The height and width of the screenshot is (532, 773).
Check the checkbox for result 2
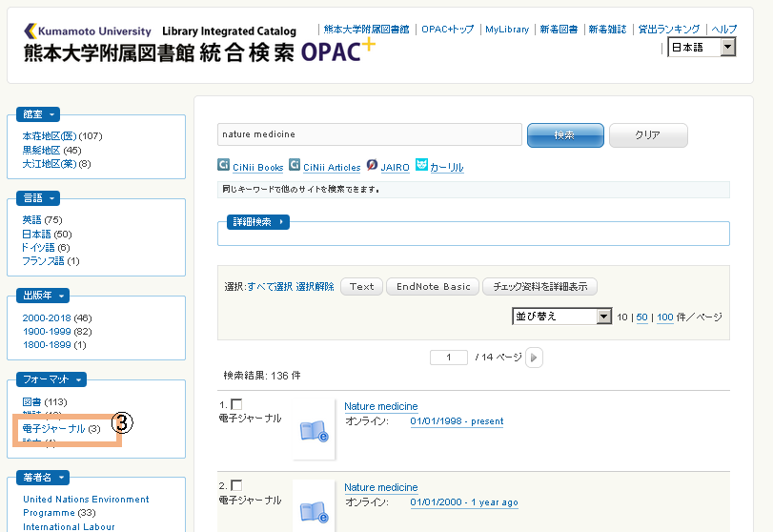(236, 485)
